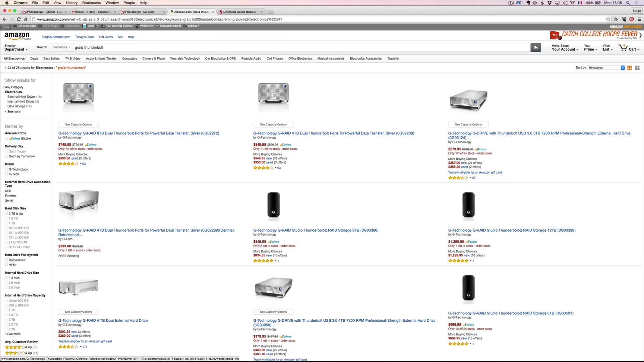Screen dimensions: 644x362
Task: Open Today's Deals link
Action: point(85,37)
